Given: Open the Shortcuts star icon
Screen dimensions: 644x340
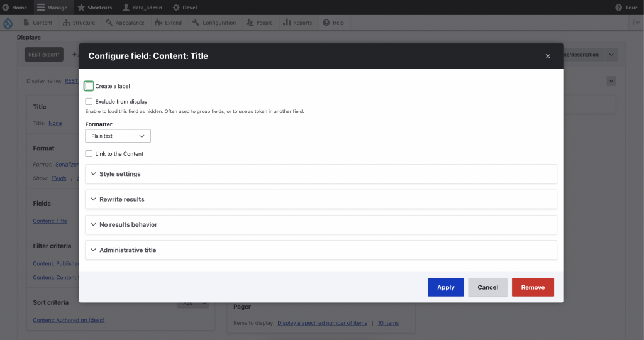Looking at the screenshot, I should tap(81, 8).
